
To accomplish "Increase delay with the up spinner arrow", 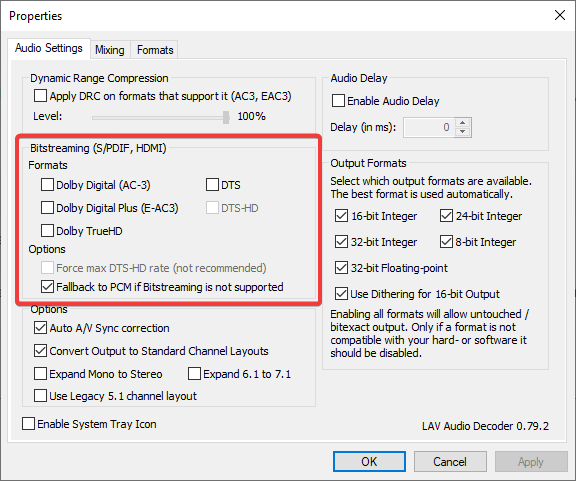I will click(x=462, y=123).
